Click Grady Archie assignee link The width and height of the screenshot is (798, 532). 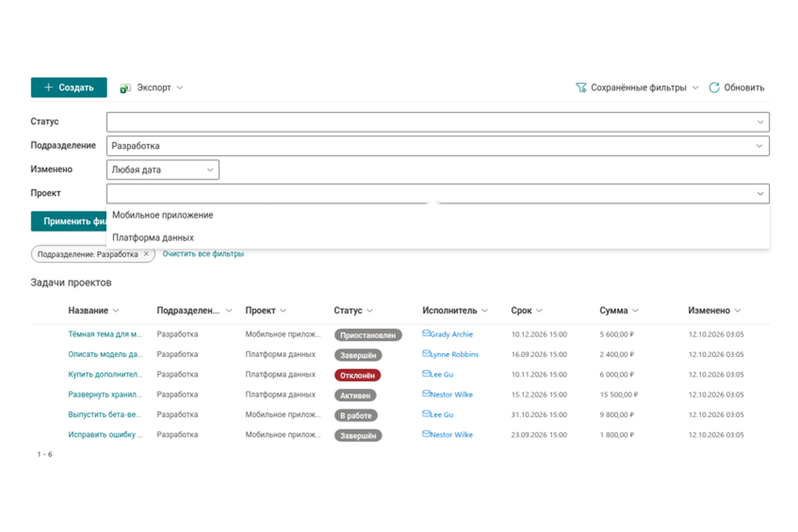(x=452, y=334)
